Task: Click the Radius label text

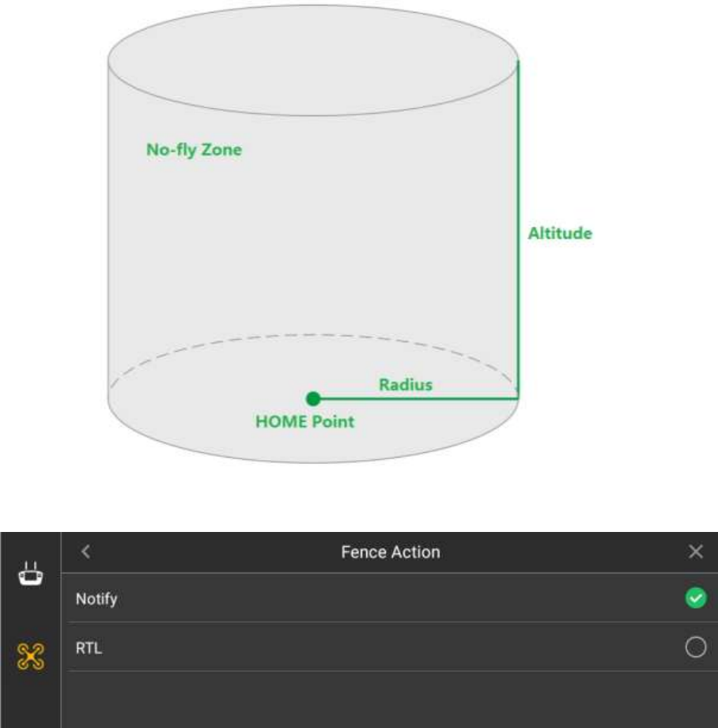Action: coord(406,385)
